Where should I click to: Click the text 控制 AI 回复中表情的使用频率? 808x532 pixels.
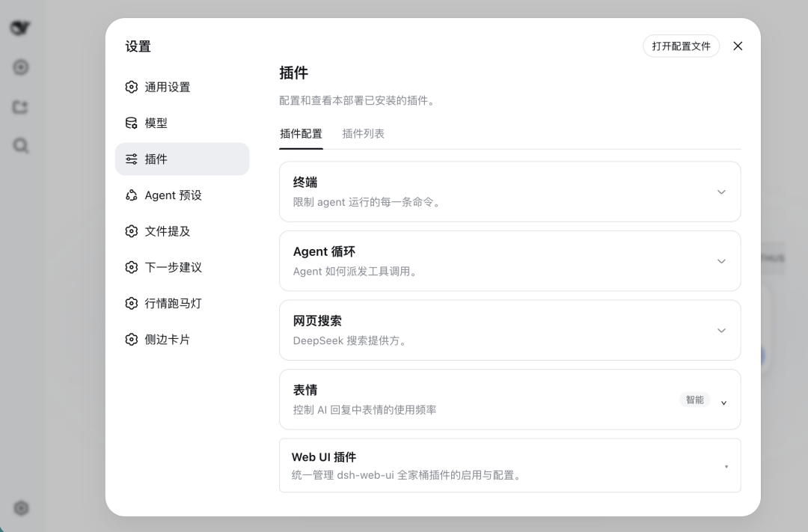click(365, 410)
